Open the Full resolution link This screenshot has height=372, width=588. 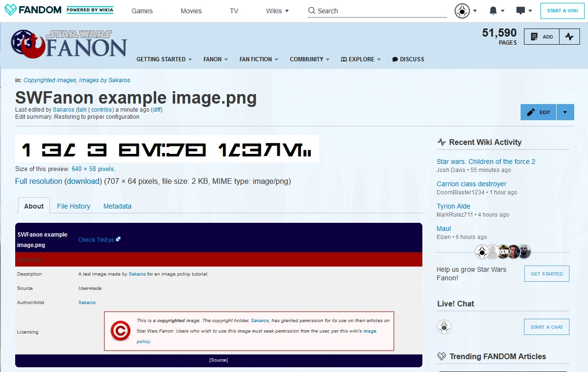38,181
